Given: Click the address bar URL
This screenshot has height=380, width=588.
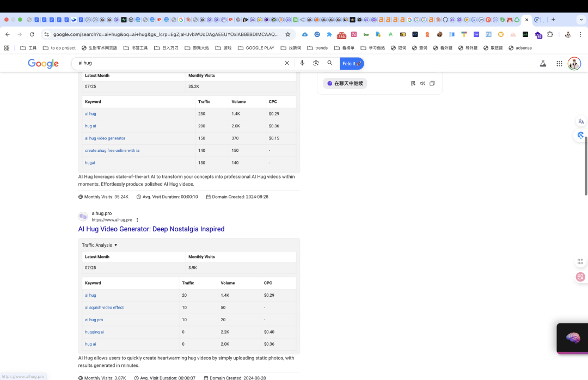Looking at the screenshot, I should point(166,34).
